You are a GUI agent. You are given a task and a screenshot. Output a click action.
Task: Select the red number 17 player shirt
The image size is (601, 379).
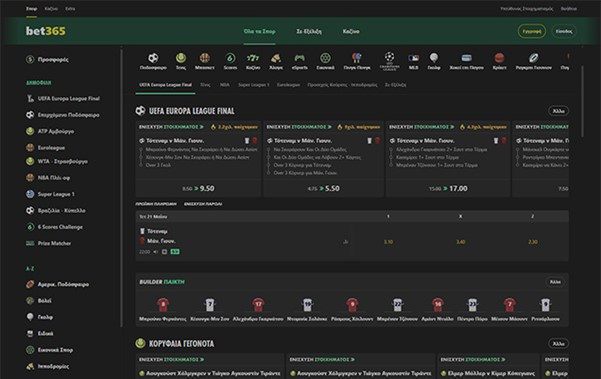click(258, 305)
